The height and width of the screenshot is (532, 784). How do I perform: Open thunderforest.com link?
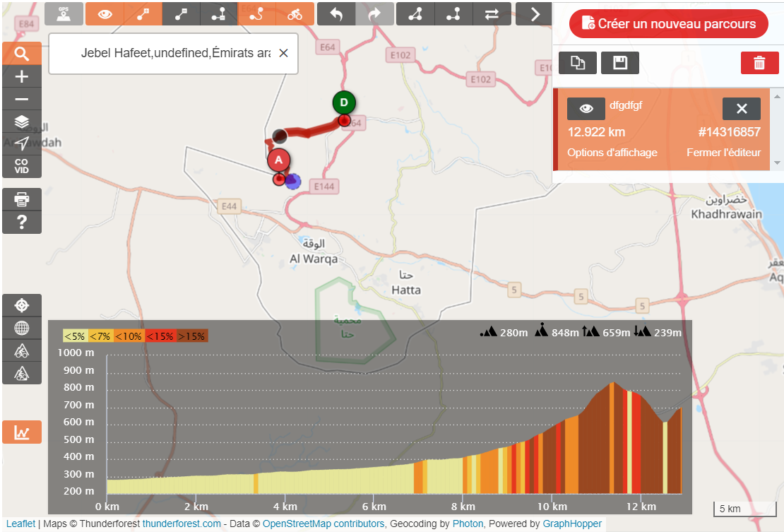[182, 524]
